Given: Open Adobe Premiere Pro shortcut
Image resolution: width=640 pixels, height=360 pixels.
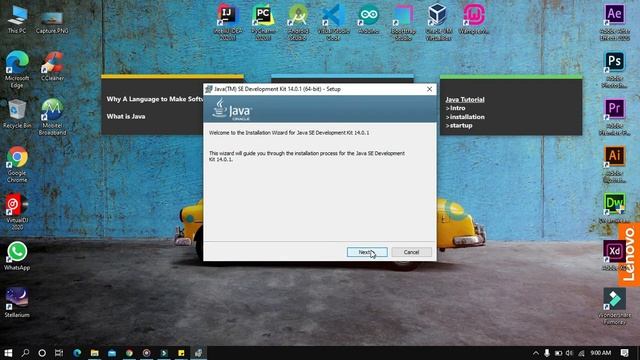Looking at the screenshot, I should 615,117.
